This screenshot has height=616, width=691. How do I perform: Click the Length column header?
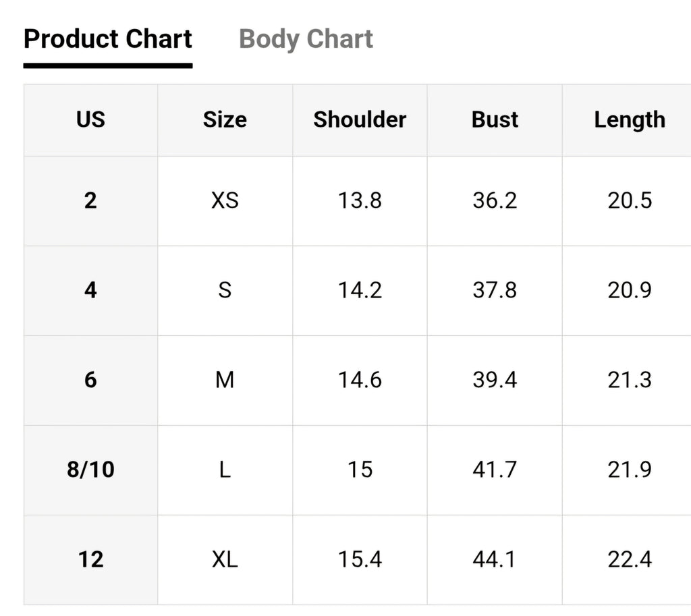[x=630, y=120]
